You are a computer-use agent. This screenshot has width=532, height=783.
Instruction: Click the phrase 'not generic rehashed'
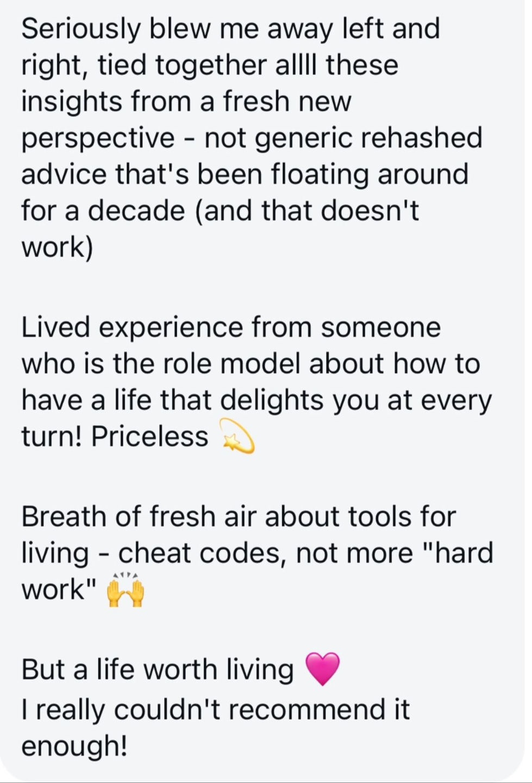[343, 138]
